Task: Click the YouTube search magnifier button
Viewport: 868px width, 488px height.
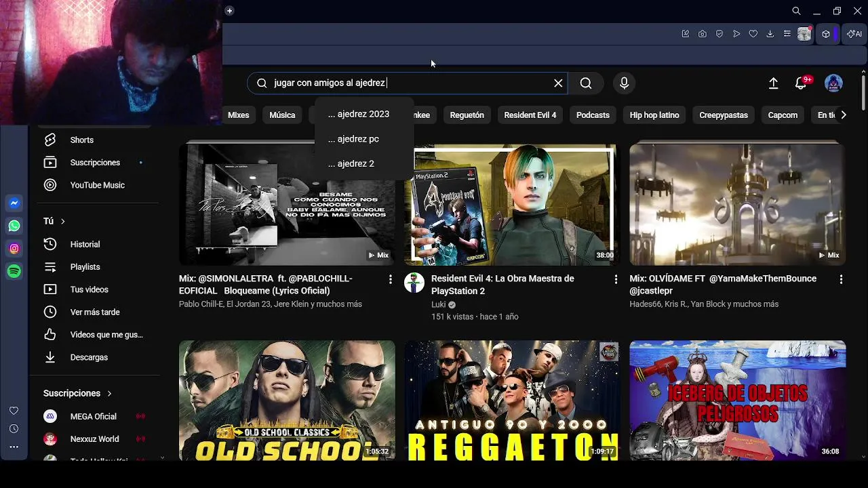Action: pos(586,83)
